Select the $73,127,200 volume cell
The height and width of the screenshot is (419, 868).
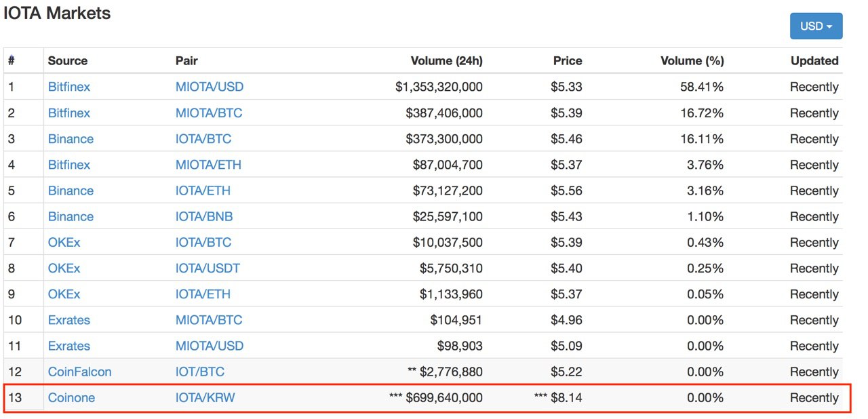448,191
